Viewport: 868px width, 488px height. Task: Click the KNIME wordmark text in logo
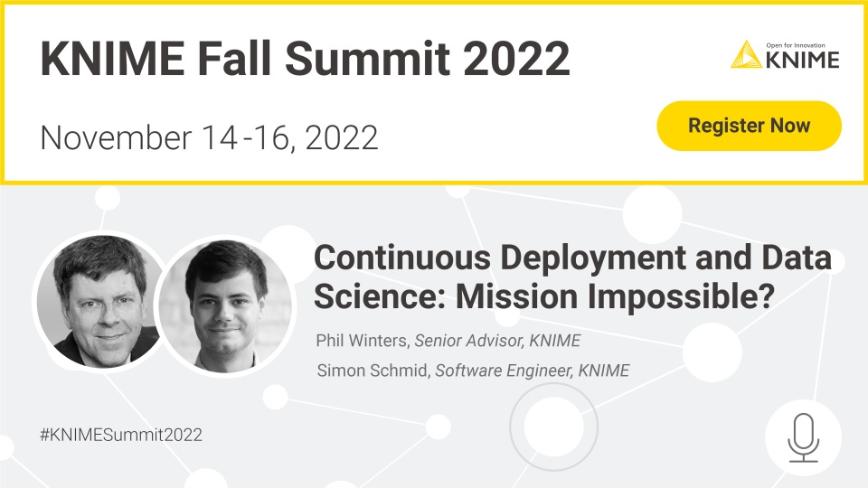[803, 60]
